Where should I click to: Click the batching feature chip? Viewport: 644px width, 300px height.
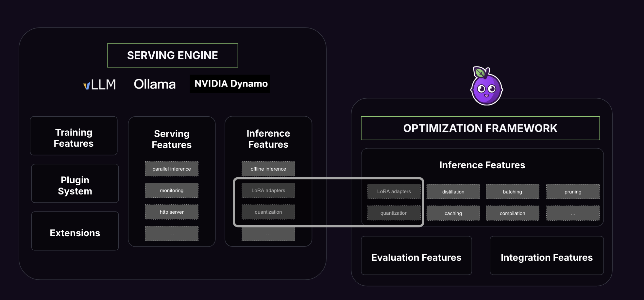coord(512,192)
